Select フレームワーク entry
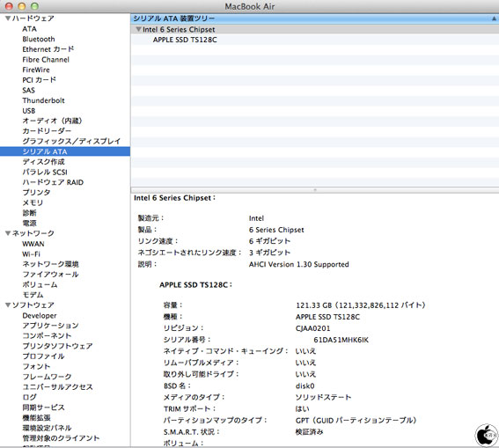The image size is (499, 448). 47,377
